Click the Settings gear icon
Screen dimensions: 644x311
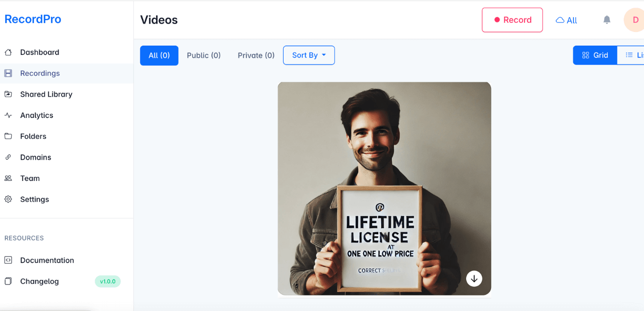click(8, 199)
